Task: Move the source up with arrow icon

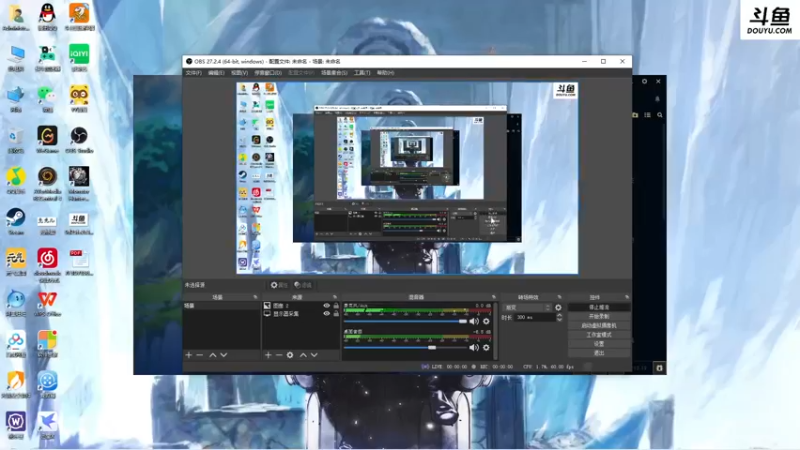Action: click(x=303, y=355)
